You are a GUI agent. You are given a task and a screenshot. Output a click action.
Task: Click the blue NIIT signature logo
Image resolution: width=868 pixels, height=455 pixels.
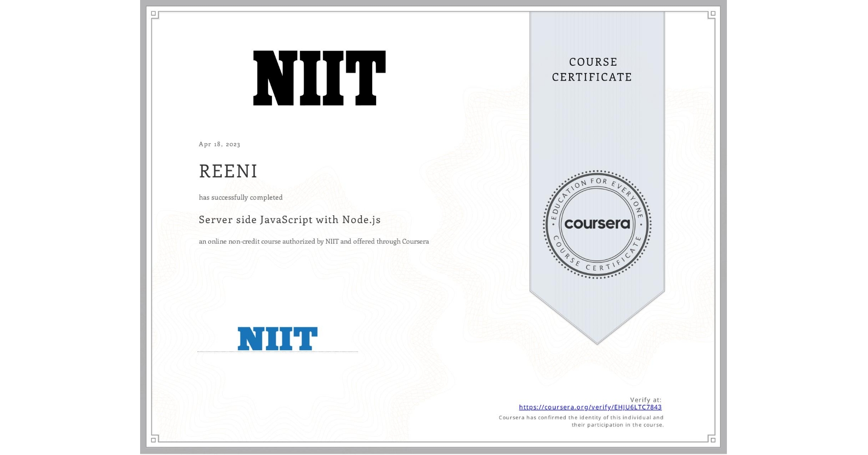click(278, 339)
